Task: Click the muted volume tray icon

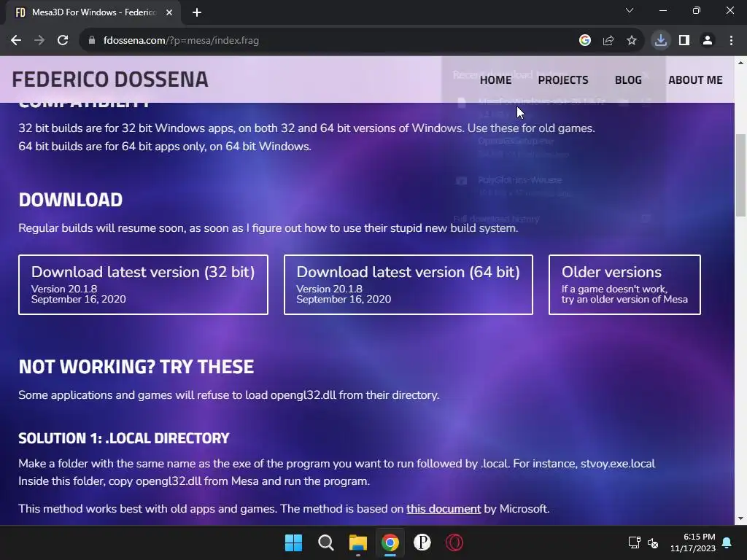Action: [653, 542]
